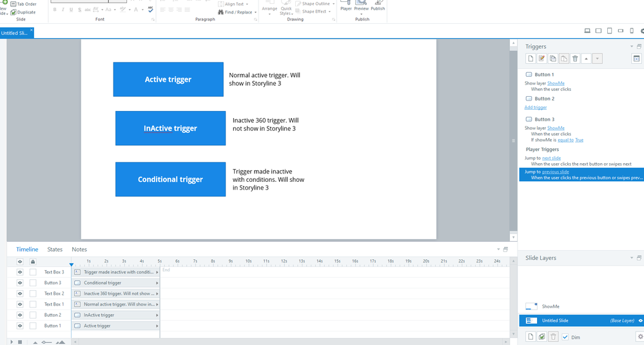This screenshot has height=345, width=644.
Task: Select the ShowMe slide layer
Action: [581, 306]
